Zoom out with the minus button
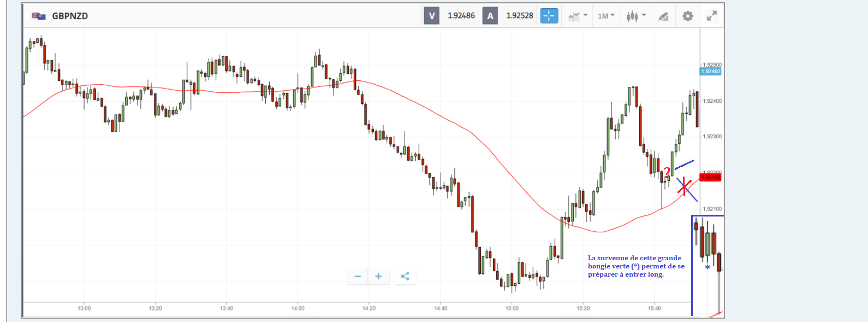This screenshot has width=868, height=322. point(358,276)
